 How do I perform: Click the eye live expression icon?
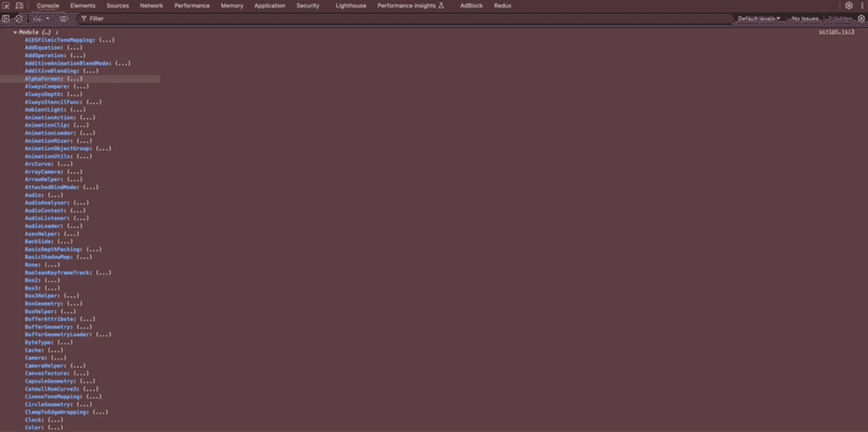point(63,19)
